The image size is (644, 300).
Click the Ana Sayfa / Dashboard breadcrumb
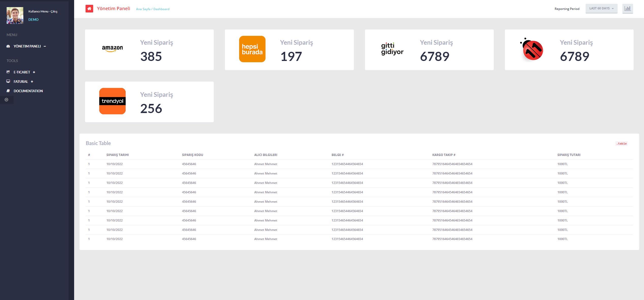pyautogui.click(x=153, y=9)
